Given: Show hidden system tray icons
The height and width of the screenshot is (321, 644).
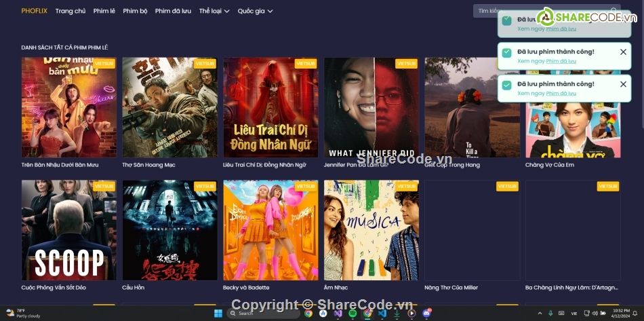Looking at the screenshot, I should (x=540, y=313).
